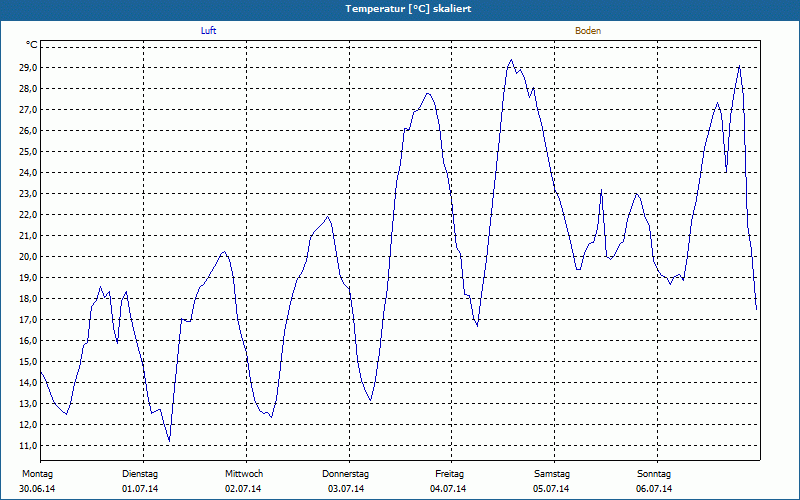This screenshot has height=500, width=800.
Task: Click the 'Mittwoch' day label
Action: [x=244, y=474]
